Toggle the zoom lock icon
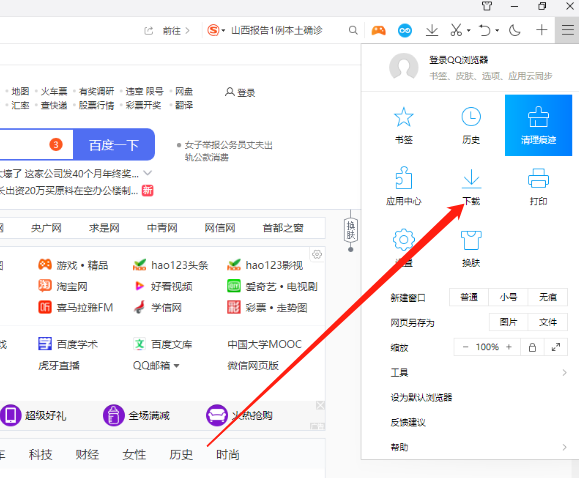Screen dimensions: 579x478 pyautogui.click(x=532, y=347)
